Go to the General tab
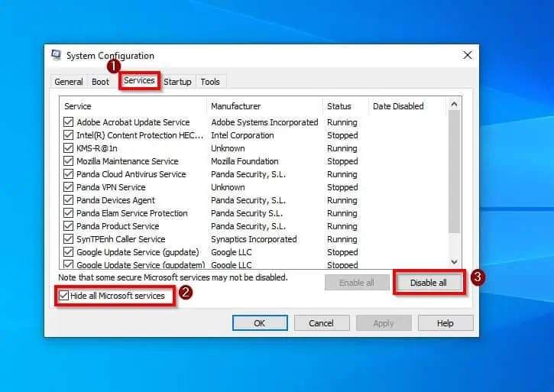Image resolution: width=554 pixels, height=392 pixels. pyautogui.click(x=69, y=82)
